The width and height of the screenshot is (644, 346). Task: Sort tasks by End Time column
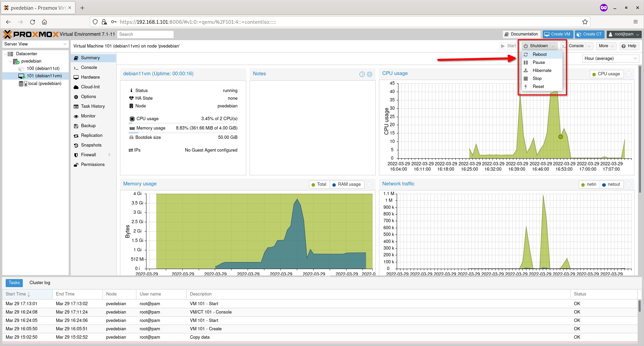point(77,294)
